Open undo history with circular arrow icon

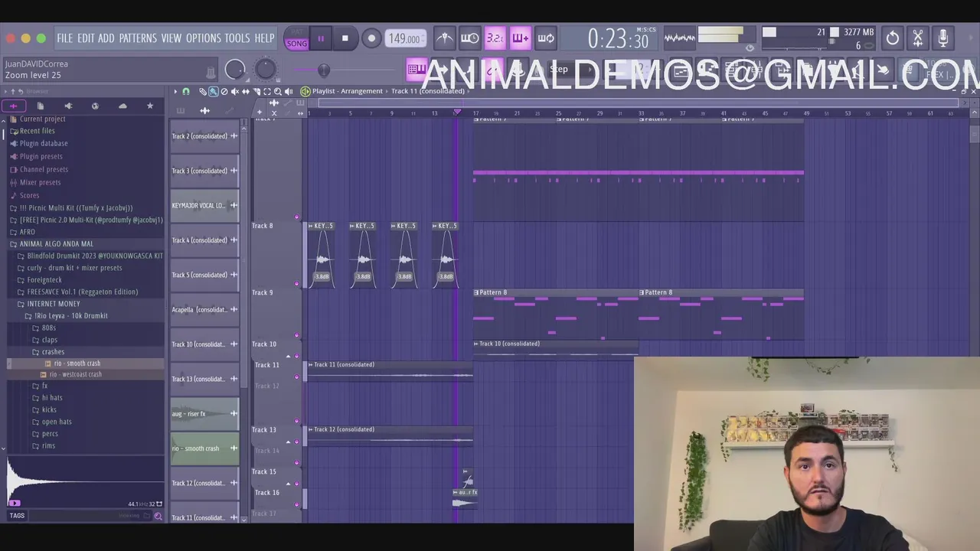893,37
